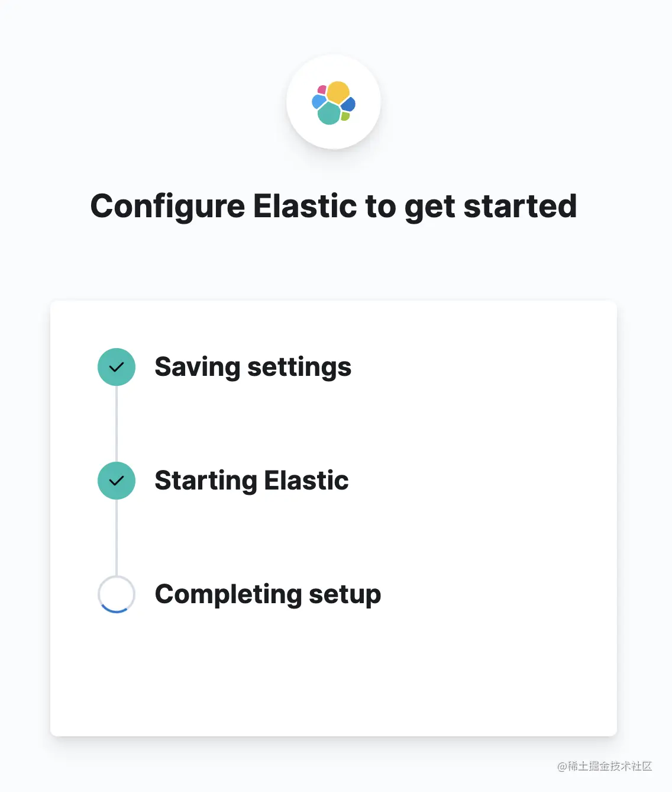Expand the Saving settings step details
The height and width of the screenshot is (792, 672).
253,367
